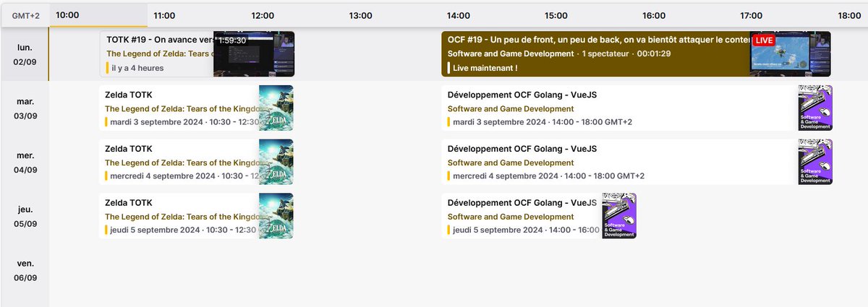Click the red LIVE badge
This screenshot has height=307, width=868.
[x=764, y=40]
